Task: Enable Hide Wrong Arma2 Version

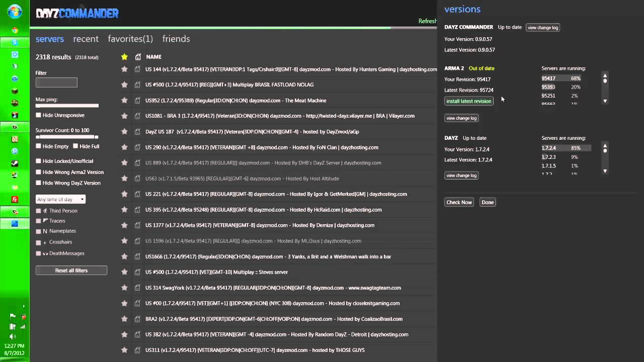Action: [38, 172]
